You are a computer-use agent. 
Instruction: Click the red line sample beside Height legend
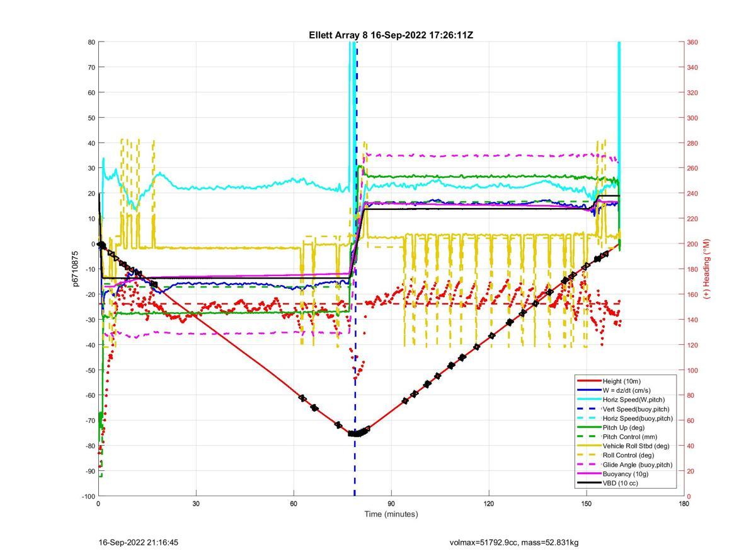[x=589, y=381]
